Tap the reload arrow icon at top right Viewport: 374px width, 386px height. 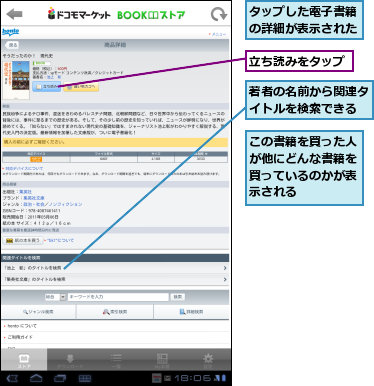219,15
